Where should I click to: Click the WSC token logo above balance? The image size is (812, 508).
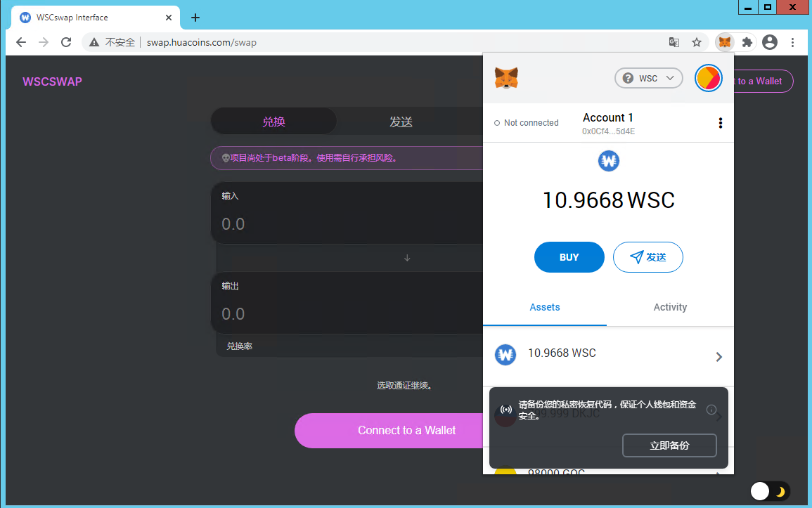tap(609, 161)
